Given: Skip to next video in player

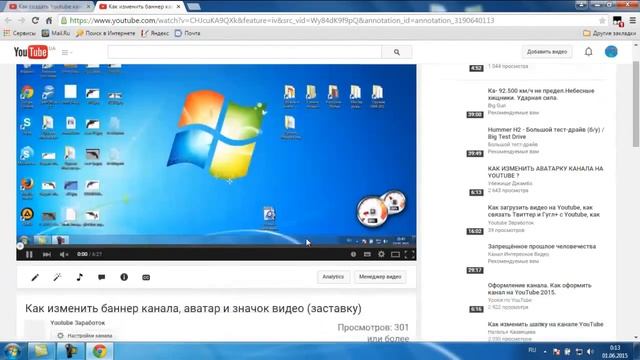Looking at the screenshot, I should pyautogui.click(x=47, y=254).
